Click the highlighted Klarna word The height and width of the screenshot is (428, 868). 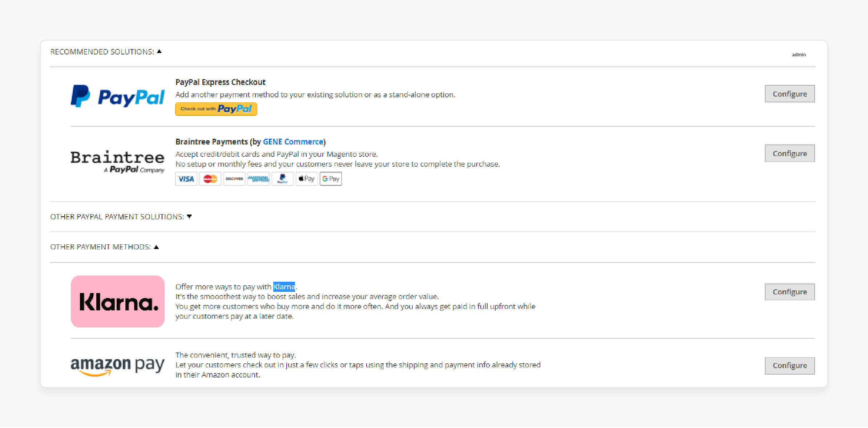(284, 287)
